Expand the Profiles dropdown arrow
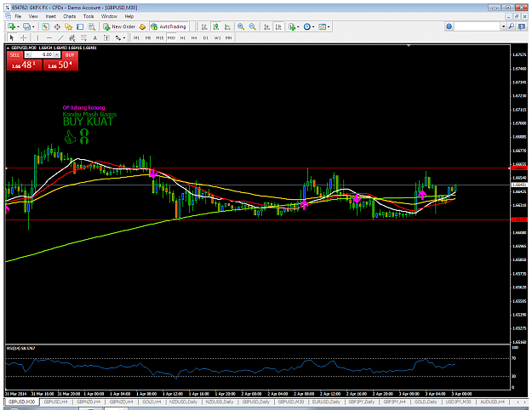Screen dimensions: 532x410 point(33,26)
